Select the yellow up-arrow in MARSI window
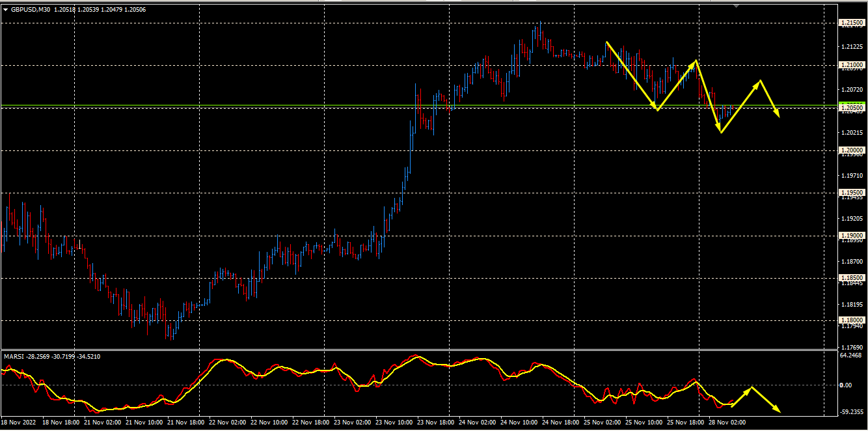The width and height of the screenshot is (868, 431). [742, 397]
